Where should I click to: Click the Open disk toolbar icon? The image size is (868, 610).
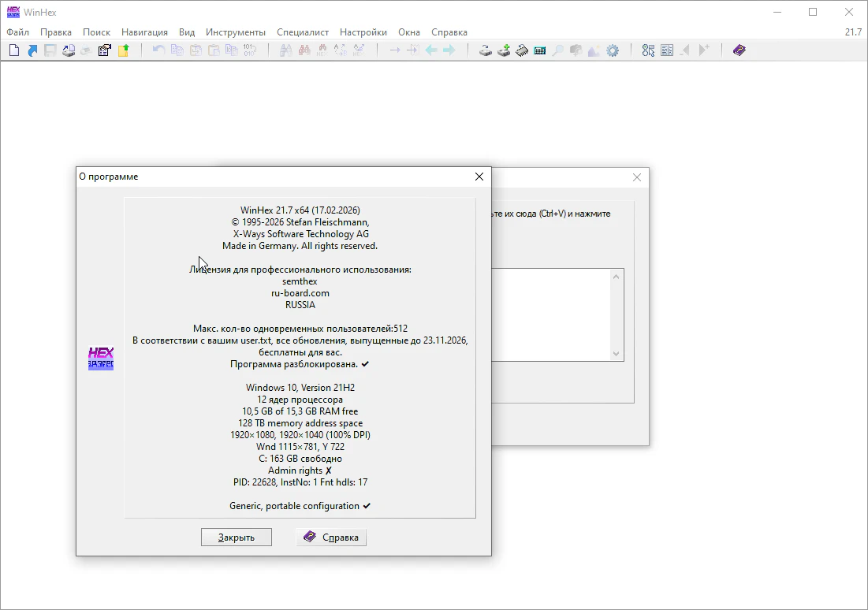pyautogui.click(x=486, y=50)
